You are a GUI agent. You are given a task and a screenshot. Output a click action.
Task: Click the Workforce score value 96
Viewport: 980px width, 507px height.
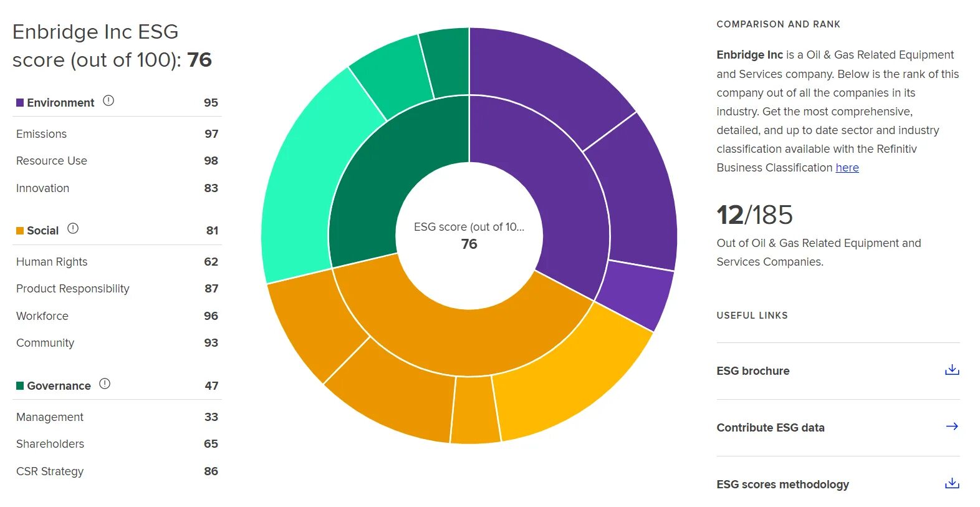211,316
